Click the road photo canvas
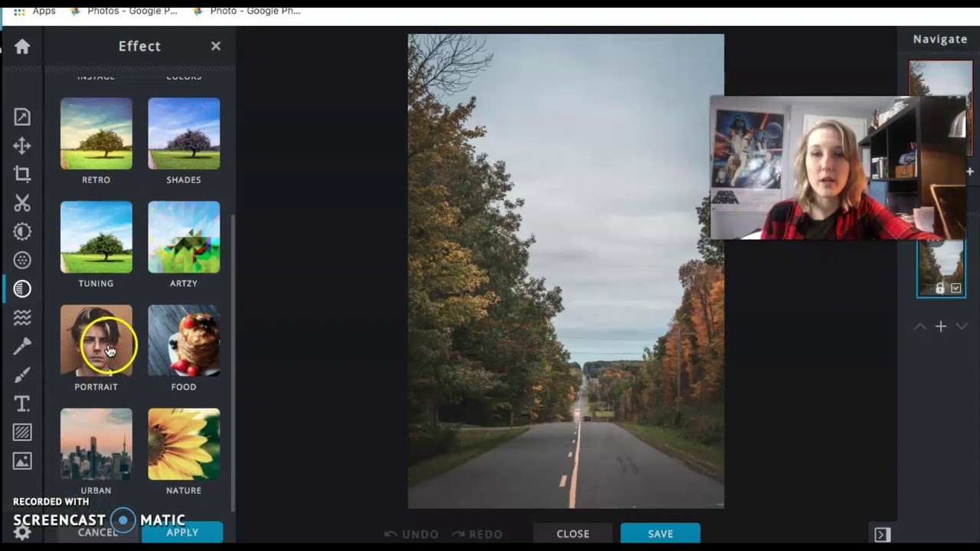This screenshot has width=980, height=551. [565, 271]
